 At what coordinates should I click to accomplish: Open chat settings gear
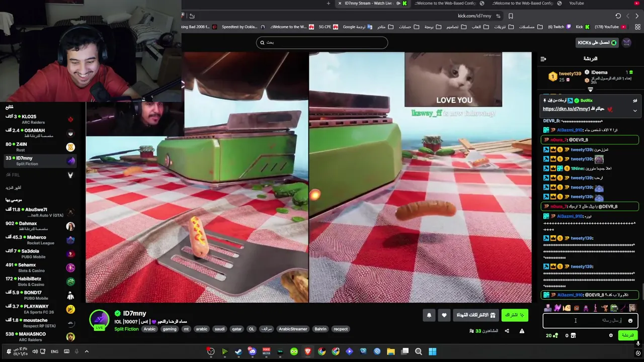tap(611, 335)
